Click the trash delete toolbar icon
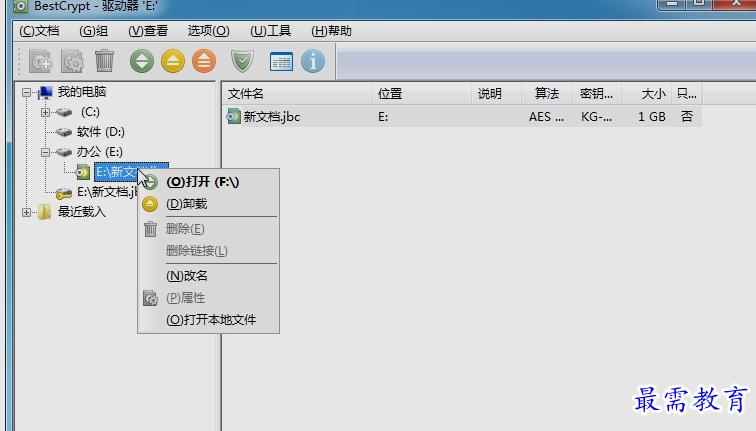The image size is (756, 431). pyautogui.click(x=104, y=61)
